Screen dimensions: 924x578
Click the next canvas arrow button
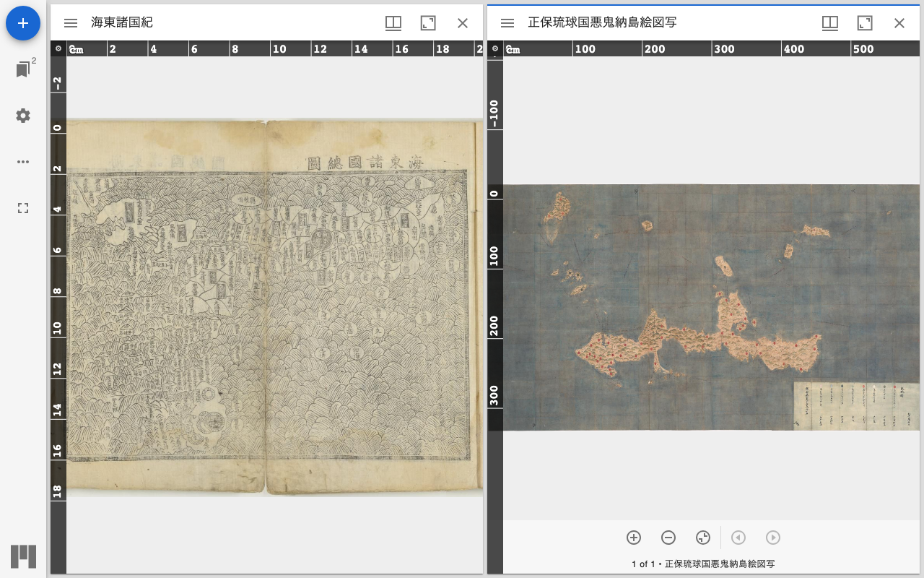(772, 538)
